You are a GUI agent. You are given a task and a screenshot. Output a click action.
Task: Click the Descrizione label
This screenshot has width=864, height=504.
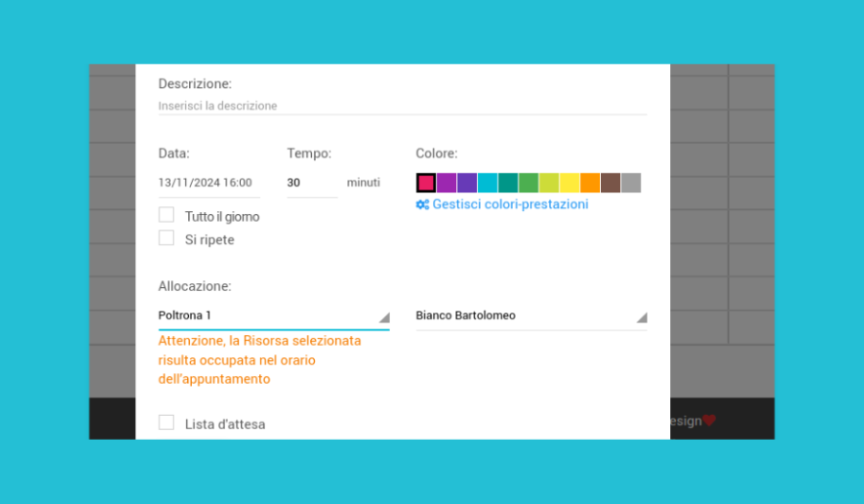pos(195,84)
